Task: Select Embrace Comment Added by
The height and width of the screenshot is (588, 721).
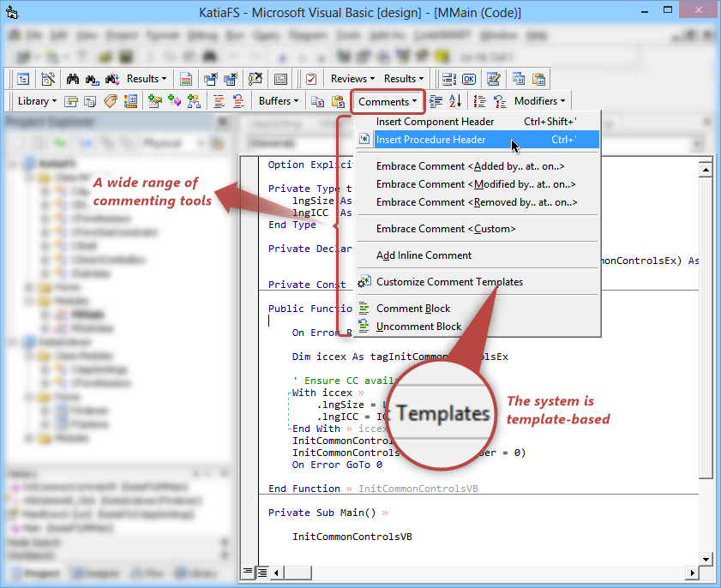Action: tap(478, 166)
